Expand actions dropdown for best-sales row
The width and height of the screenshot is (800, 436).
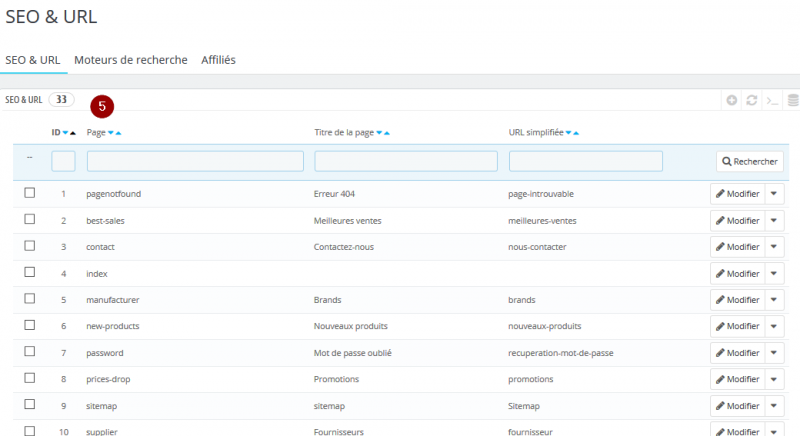point(774,220)
